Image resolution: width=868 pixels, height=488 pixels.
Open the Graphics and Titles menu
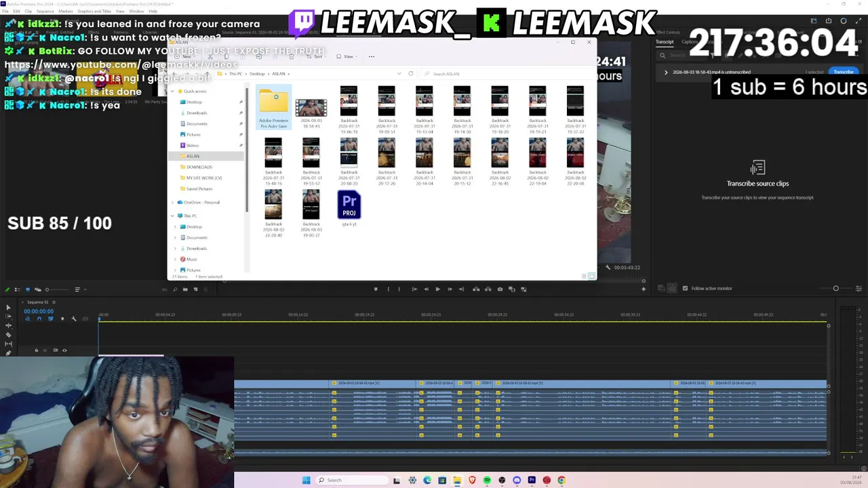[95, 12]
